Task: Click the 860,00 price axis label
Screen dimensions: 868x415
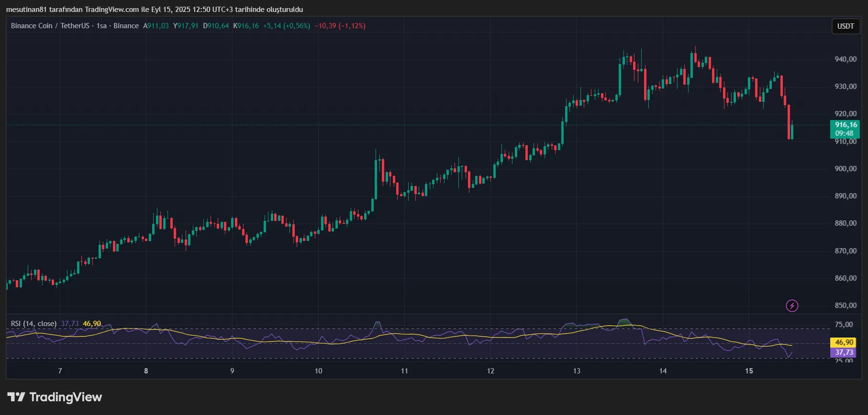Action: point(846,278)
